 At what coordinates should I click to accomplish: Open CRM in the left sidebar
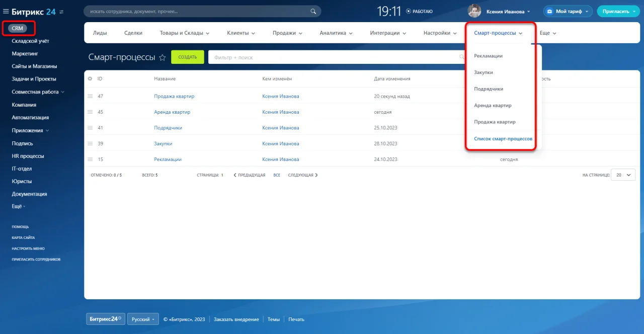coord(18,28)
